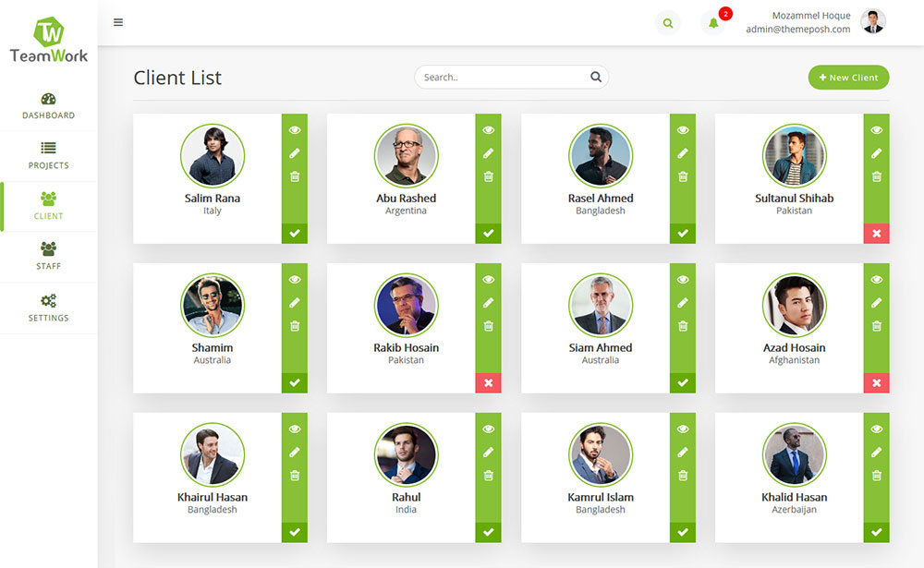Edit Salim Rana with pencil icon
Image resolution: width=924 pixels, height=568 pixels.
click(x=295, y=153)
